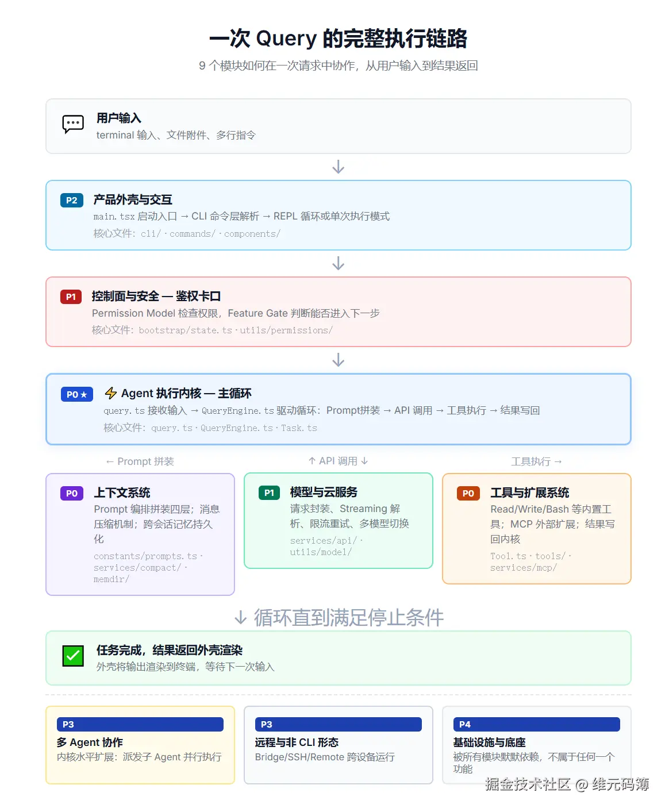This screenshot has height=812, width=669.
Task: Click the arrow between 用户输入 and 产品外壳与交互
Action: click(x=338, y=166)
